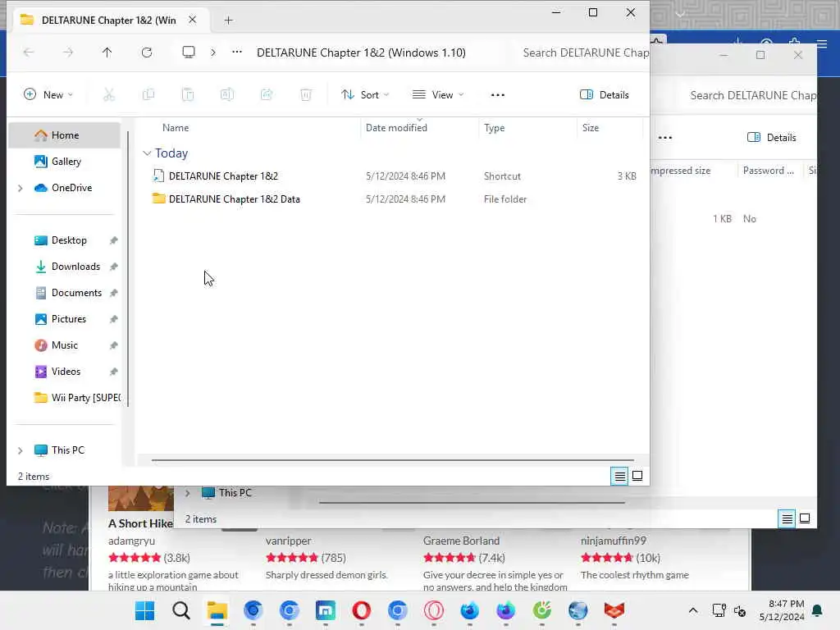Click the Share icon in toolbar
840x630 pixels.
point(267,95)
